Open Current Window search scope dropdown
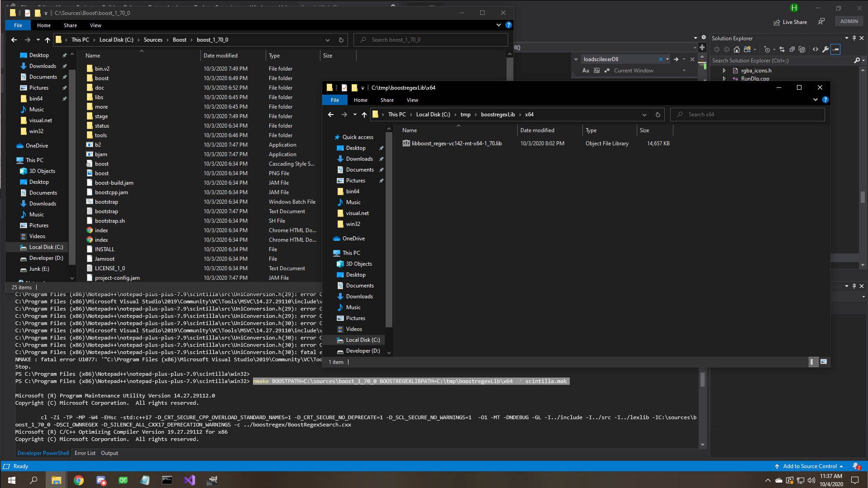 [x=684, y=71]
